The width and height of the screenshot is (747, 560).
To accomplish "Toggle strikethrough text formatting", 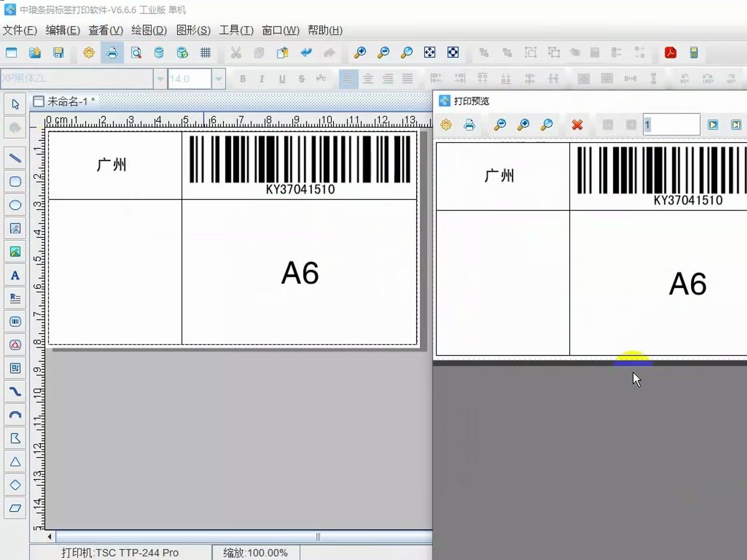I will click(302, 79).
